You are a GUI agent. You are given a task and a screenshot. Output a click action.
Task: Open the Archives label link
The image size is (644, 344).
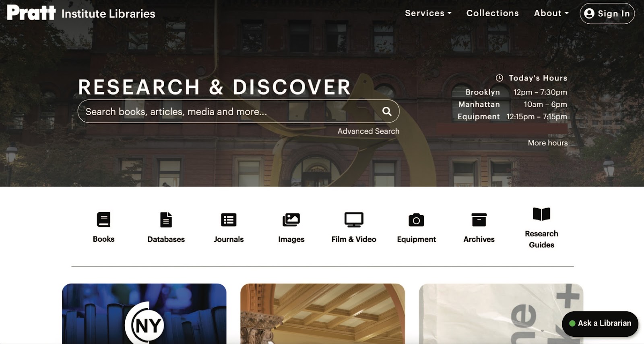pyautogui.click(x=479, y=239)
